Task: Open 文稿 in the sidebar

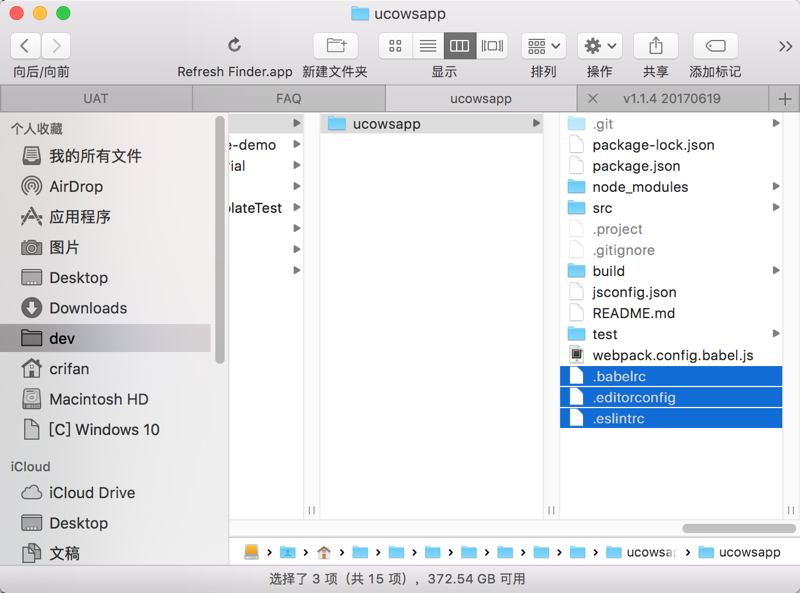Action: [106, 553]
